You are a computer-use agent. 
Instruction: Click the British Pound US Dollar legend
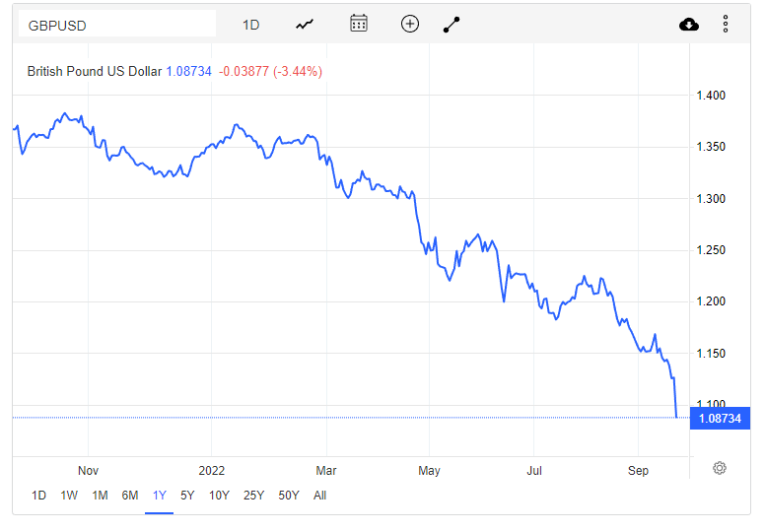coord(95,71)
